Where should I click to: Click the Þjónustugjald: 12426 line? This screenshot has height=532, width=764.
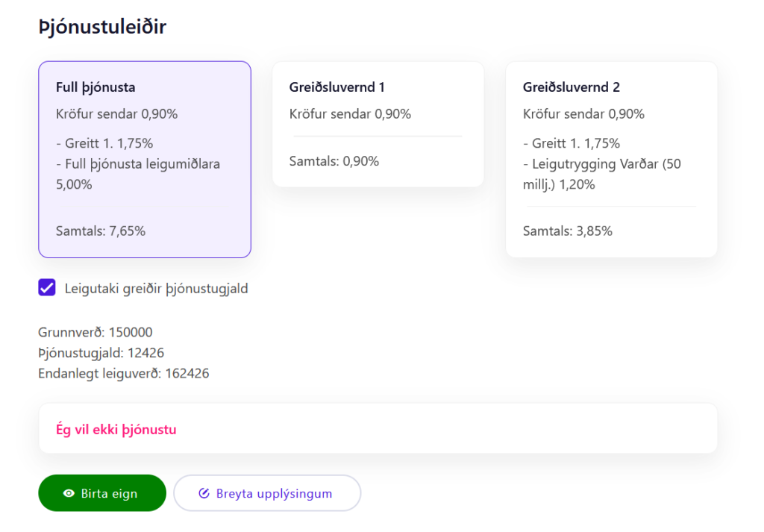click(x=101, y=353)
